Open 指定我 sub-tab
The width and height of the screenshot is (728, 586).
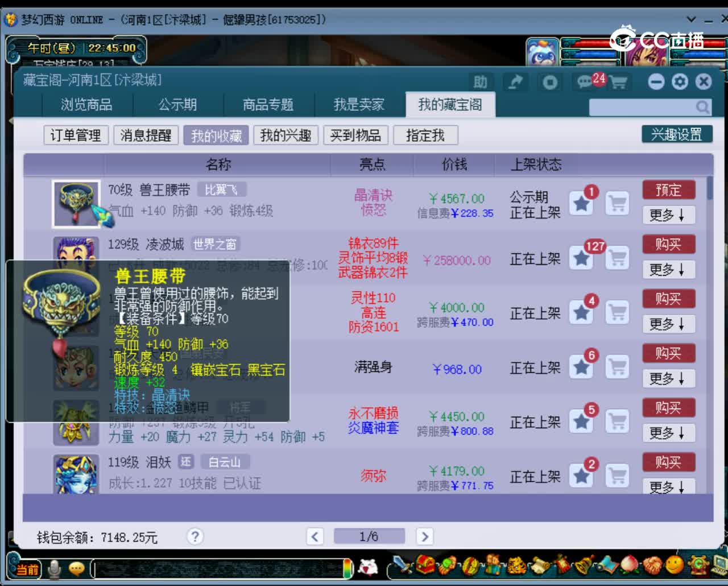coord(425,135)
